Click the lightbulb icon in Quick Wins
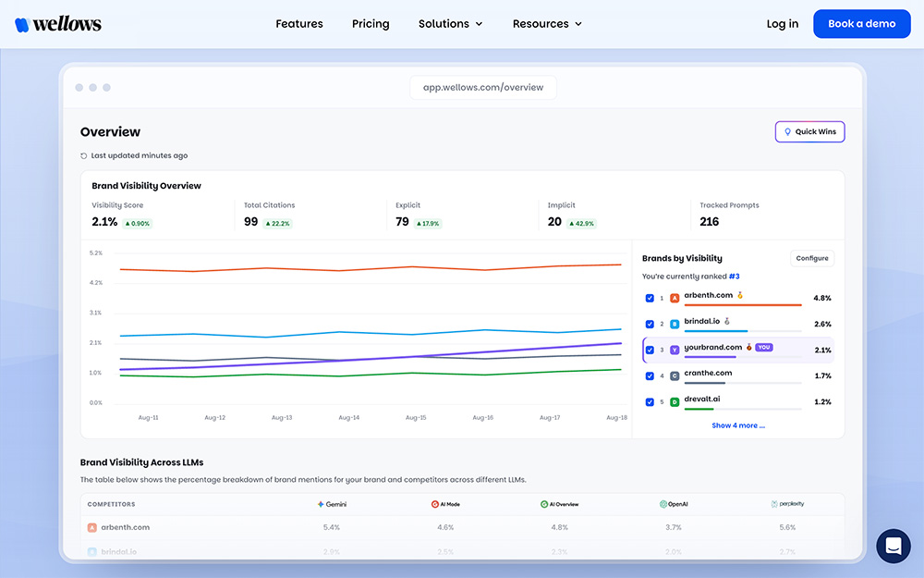Image resolution: width=924 pixels, height=578 pixels. (x=787, y=132)
